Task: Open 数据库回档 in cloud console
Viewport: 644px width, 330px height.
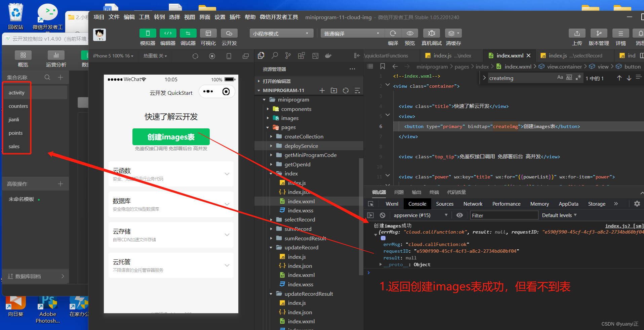Action: point(36,276)
